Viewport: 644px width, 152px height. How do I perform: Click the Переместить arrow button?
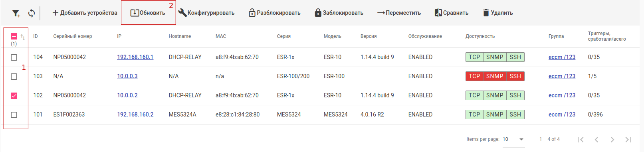pos(399,13)
